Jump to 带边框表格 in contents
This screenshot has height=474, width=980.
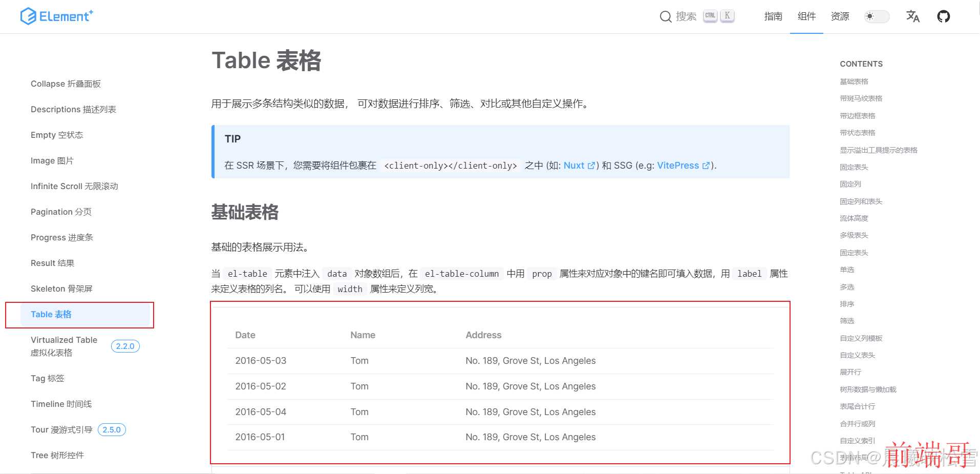[858, 116]
